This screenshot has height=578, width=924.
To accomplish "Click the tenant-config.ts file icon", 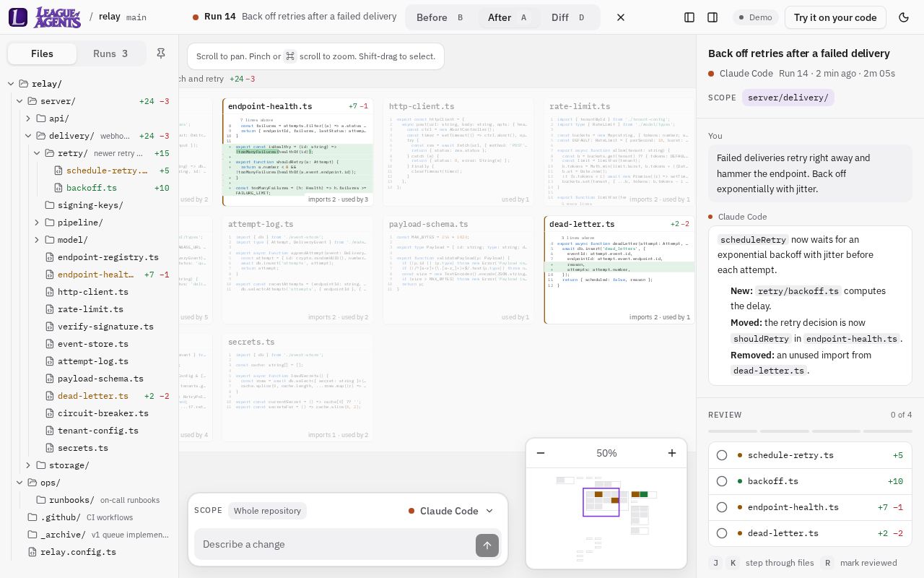I will tap(50, 431).
